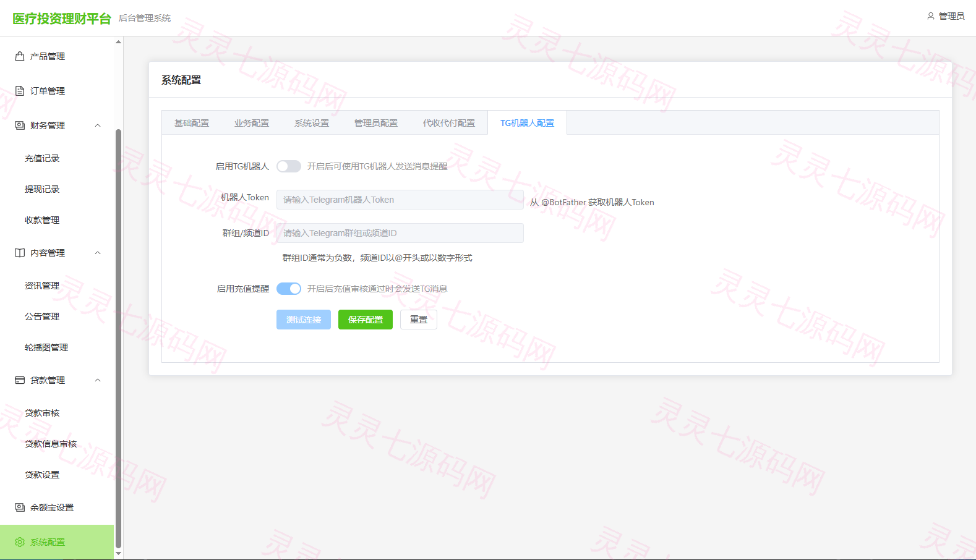Open 提现记录 in the sidebar
This screenshot has height=560, width=976.
[42, 189]
